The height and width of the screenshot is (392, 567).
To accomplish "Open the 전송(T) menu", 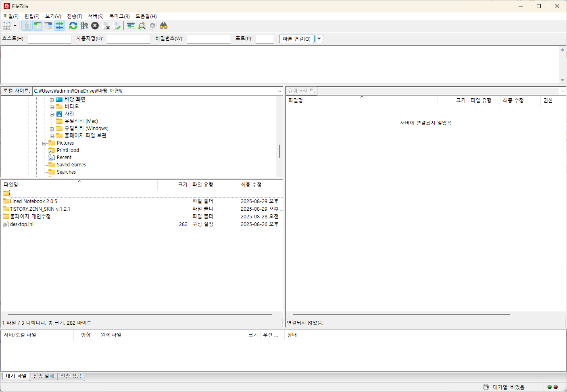I will click(74, 16).
